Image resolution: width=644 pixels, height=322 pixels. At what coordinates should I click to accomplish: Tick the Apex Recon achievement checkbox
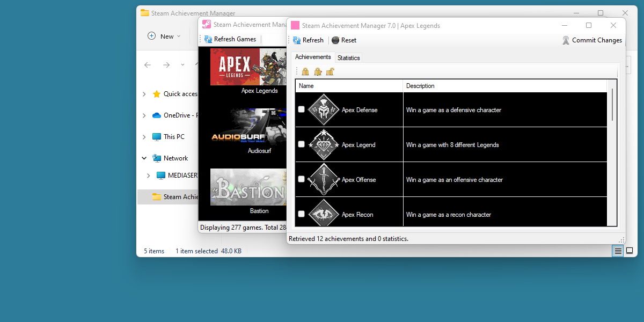(x=301, y=213)
